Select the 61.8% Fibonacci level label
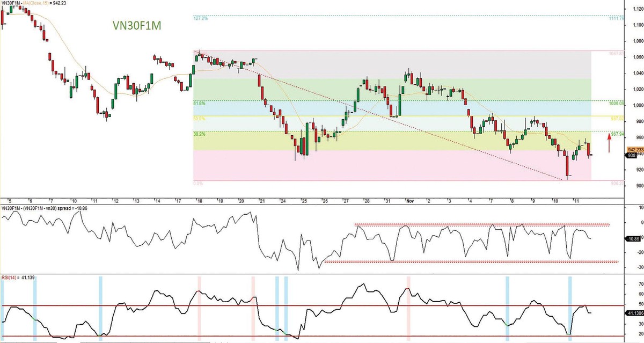The height and width of the screenshot is (343, 644). [199, 103]
